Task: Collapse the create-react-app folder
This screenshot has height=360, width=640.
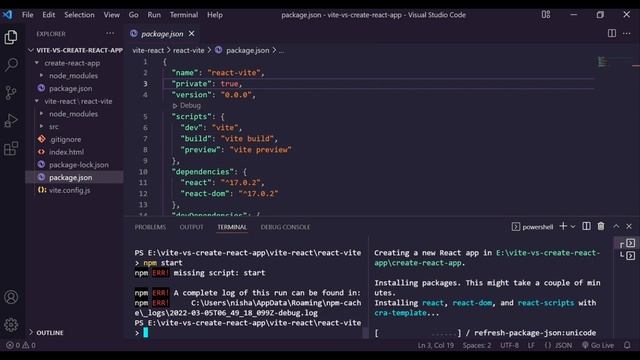Action: click(72, 63)
